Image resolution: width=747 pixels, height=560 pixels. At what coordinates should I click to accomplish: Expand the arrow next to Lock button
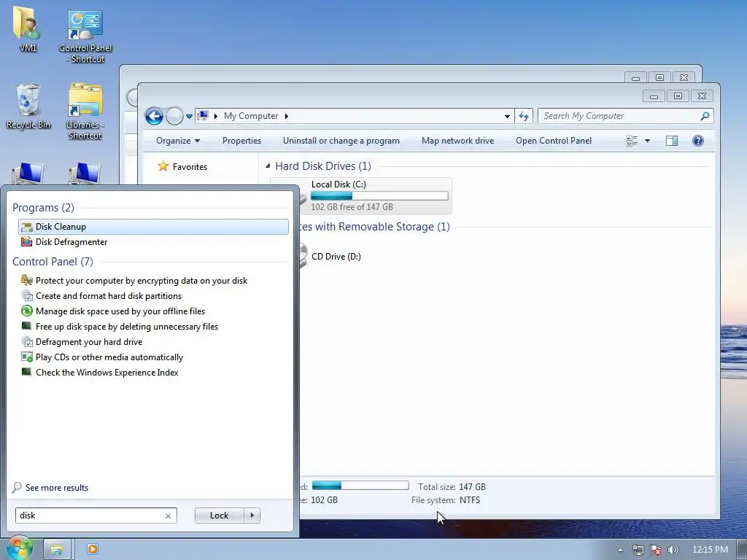pyautogui.click(x=252, y=516)
